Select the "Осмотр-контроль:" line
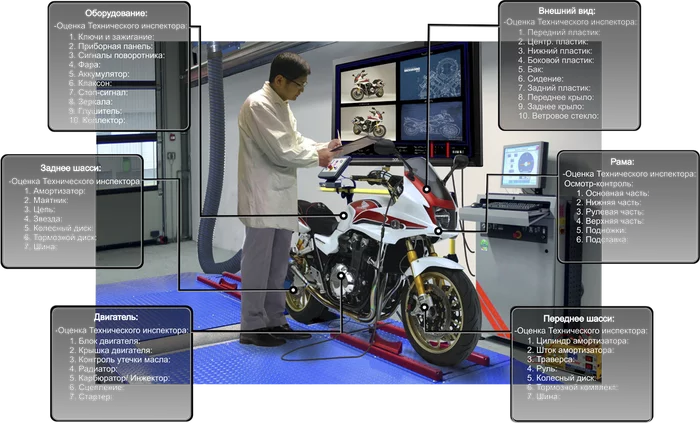Image resolution: width=700 pixels, height=423 pixels. [x=598, y=183]
